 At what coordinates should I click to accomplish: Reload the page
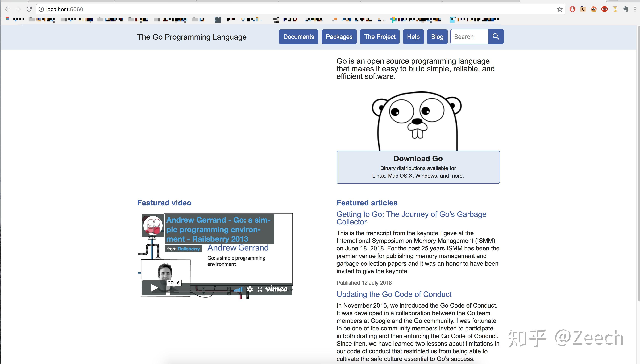[29, 9]
